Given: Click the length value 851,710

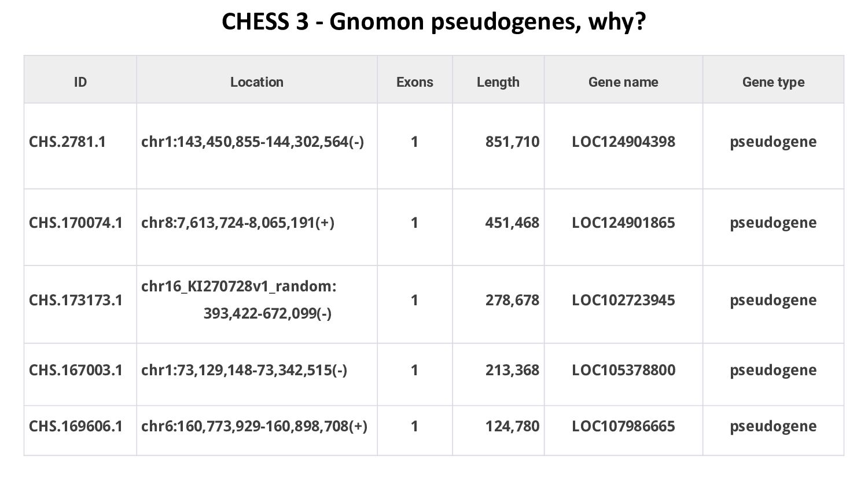Looking at the screenshot, I should point(513,142).
